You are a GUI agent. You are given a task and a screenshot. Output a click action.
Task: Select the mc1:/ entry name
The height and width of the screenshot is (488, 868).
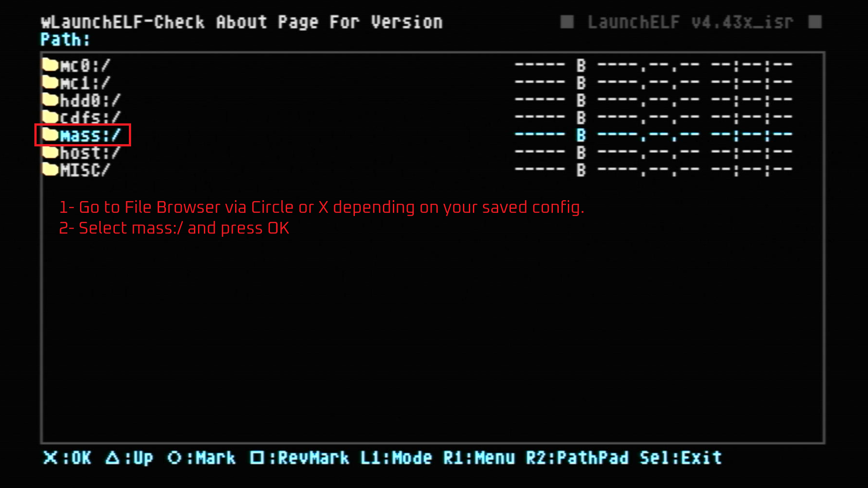pyautogui.click(x=85, y=83)
